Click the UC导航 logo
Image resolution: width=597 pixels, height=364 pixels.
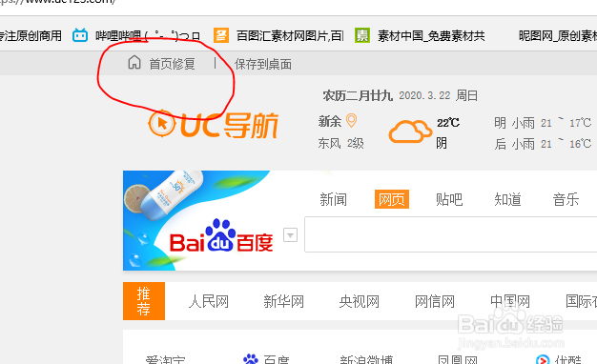[214, 124]
